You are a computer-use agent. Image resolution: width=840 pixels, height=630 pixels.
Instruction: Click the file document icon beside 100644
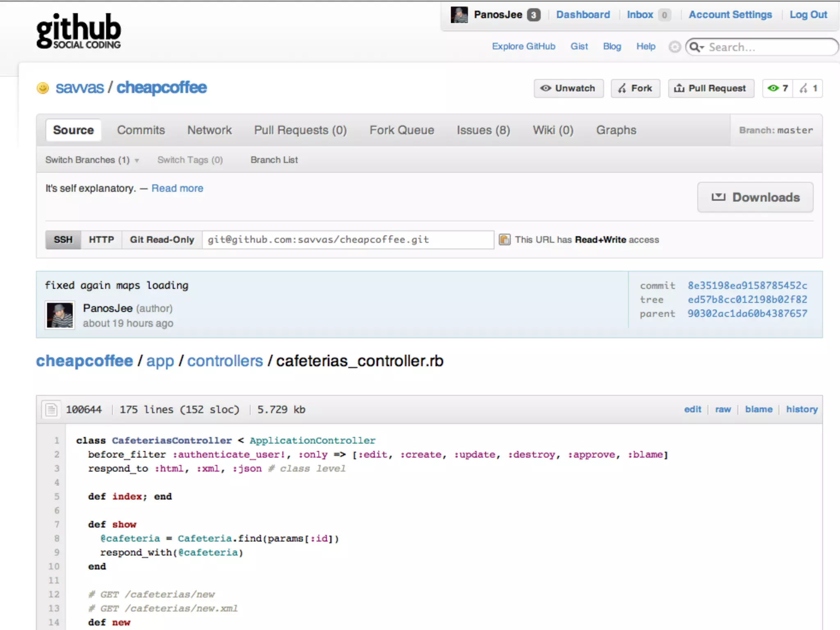coord(52,409)
